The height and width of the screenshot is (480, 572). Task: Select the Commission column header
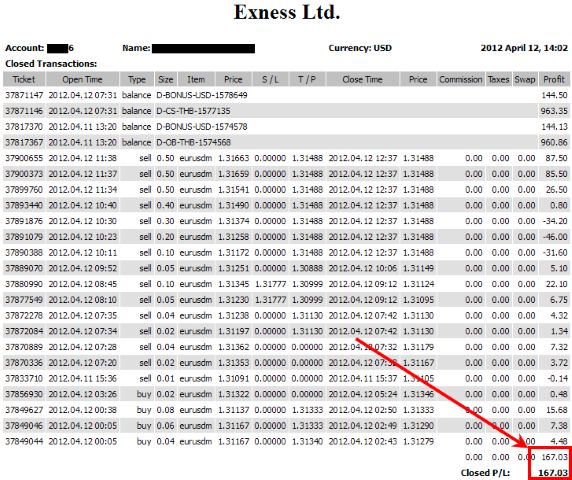point(460,79)
